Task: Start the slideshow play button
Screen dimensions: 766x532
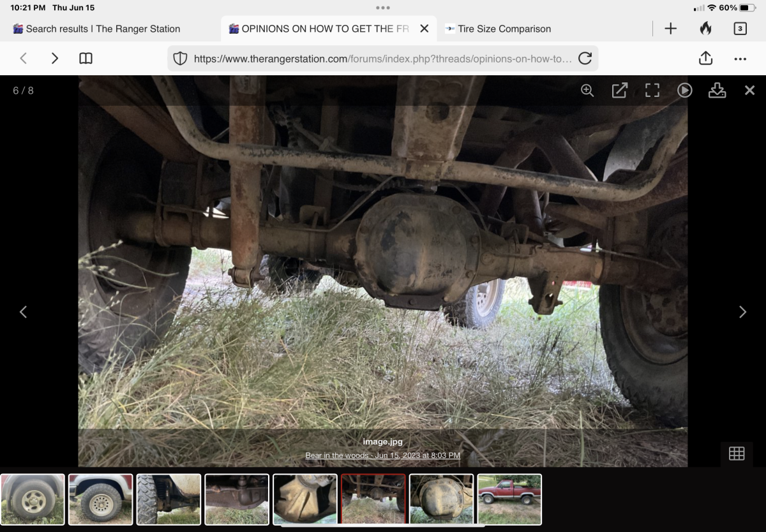Action: coord(684,91)
